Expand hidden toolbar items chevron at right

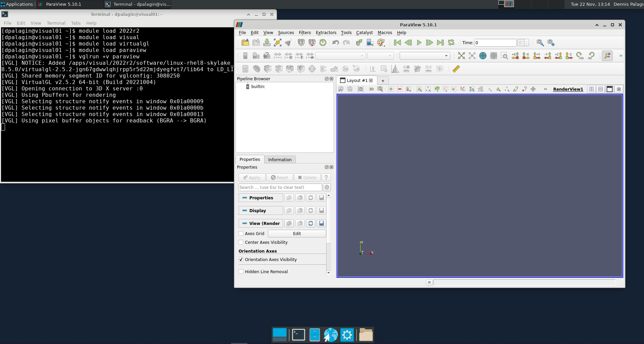pyautogui.click(x=621, y=56)
